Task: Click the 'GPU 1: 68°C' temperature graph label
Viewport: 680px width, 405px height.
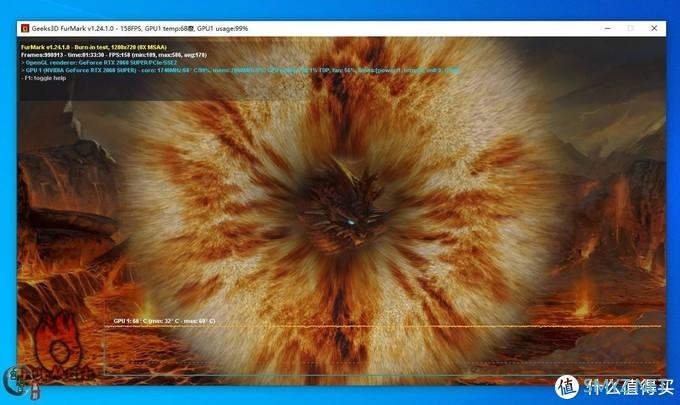Action: click(x=164, y=321)
